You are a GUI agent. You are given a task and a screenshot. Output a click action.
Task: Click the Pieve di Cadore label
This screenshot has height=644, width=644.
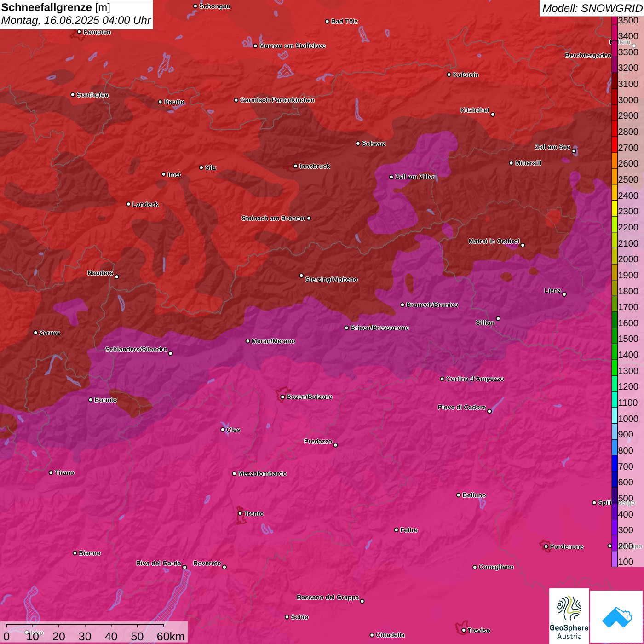coord(461,408)
